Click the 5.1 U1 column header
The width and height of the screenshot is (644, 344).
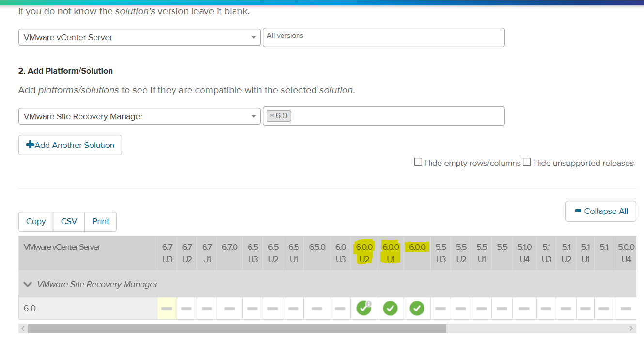pyautogui.click(x=585, y=253)
